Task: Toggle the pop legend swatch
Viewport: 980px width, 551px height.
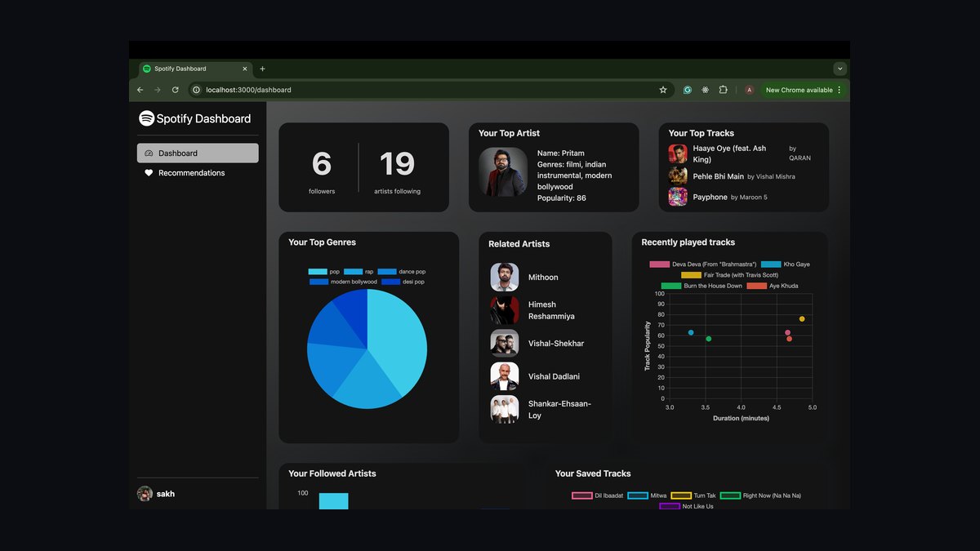Action: tap(317, 272)
